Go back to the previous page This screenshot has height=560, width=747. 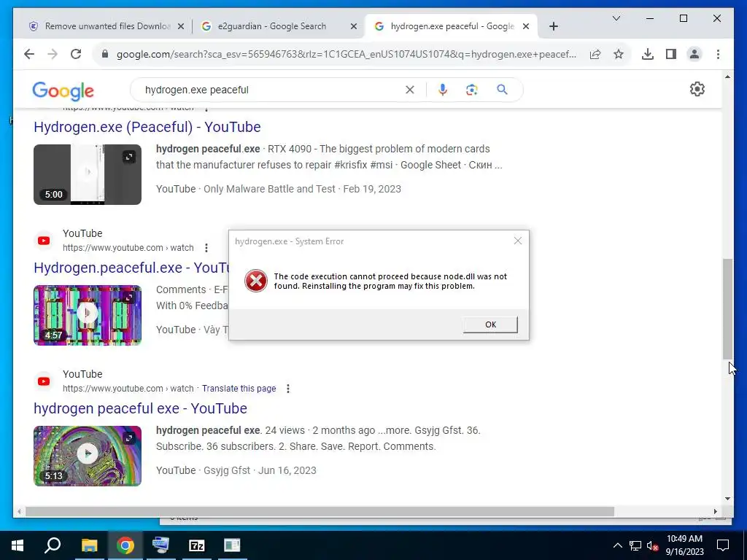tap(29, 54)
